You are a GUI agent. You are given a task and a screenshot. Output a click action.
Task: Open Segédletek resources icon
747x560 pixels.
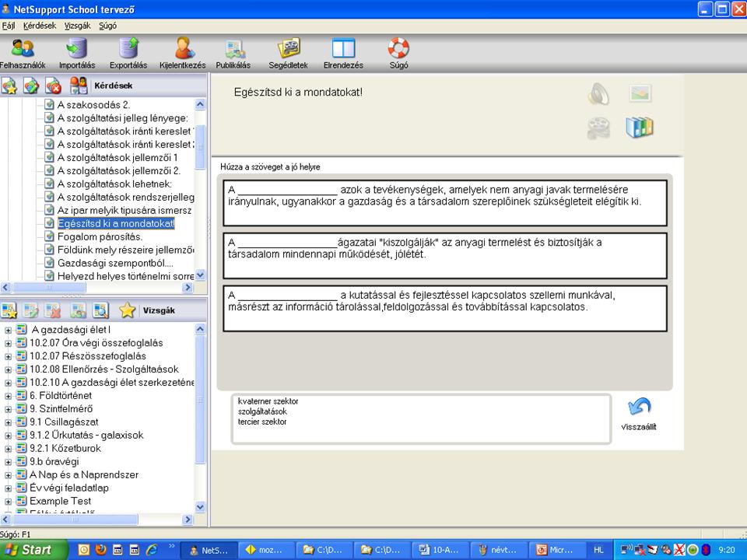tap(289, 51)
